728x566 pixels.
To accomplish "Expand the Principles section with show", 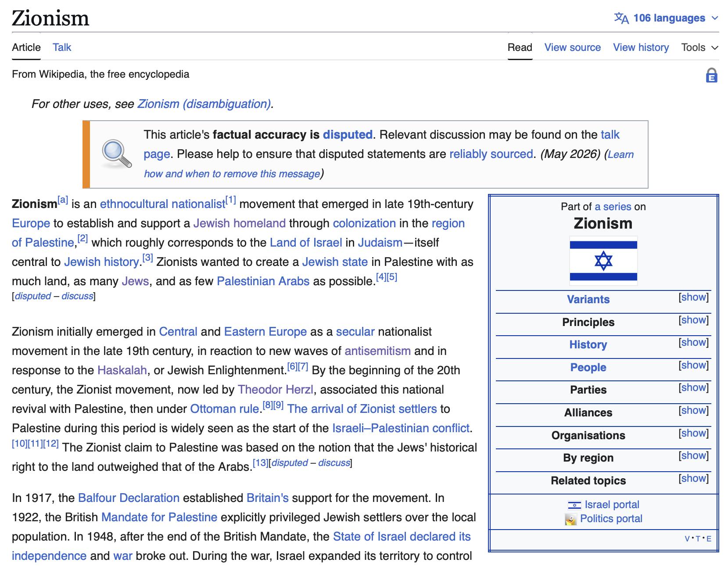I will (693, 320).
